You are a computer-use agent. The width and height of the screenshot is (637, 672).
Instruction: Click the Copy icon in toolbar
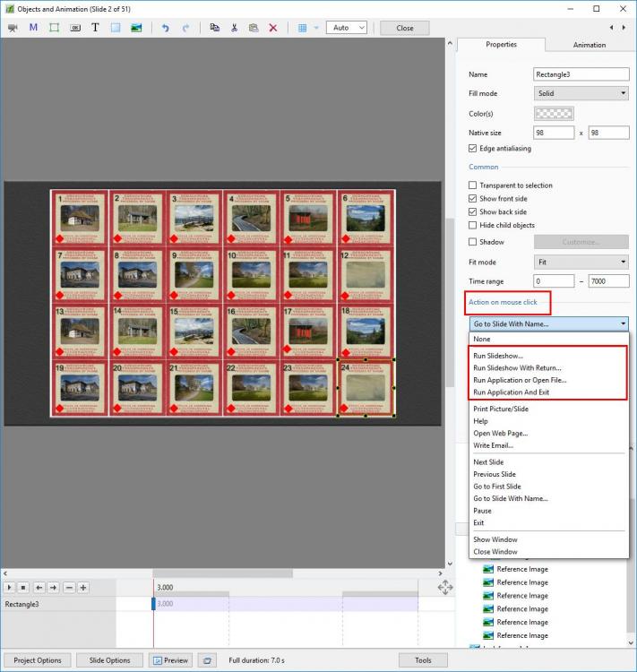[214, 28]
